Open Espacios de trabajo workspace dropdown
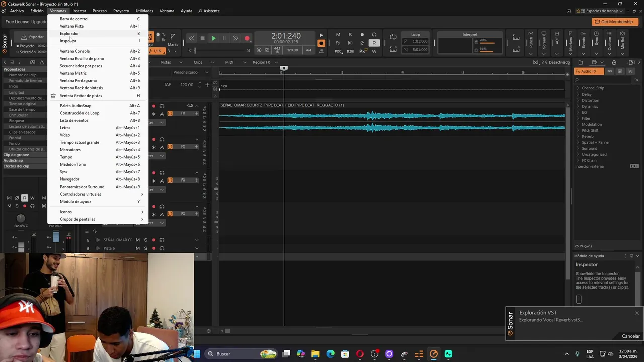This screenshot has height=362, width=644. click(x=600, y=11)
